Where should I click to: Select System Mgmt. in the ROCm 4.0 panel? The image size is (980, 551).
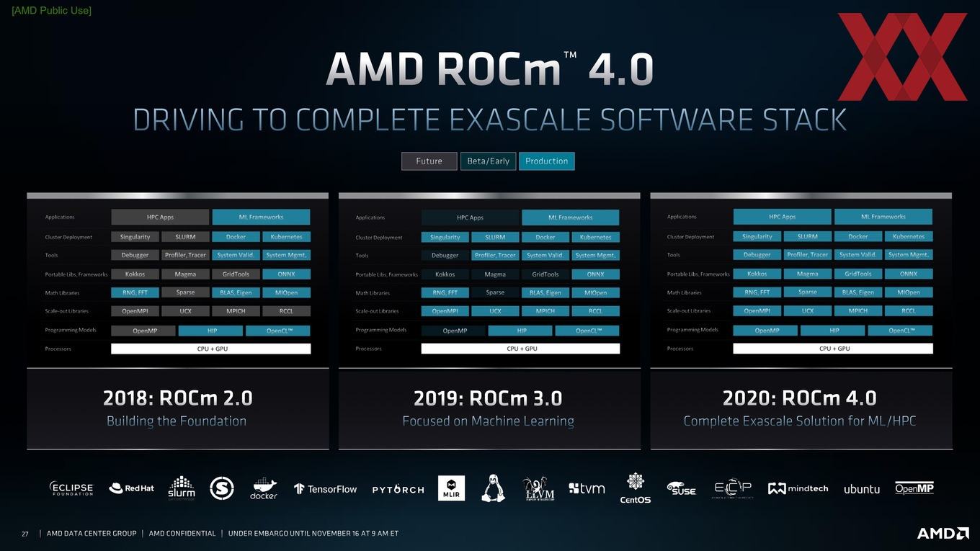909,254
